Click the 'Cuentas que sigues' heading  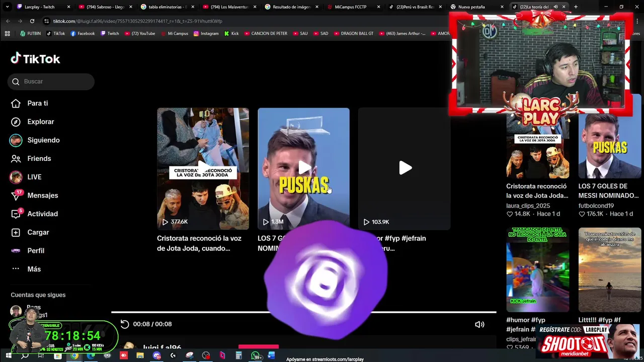tap(38, 295)
